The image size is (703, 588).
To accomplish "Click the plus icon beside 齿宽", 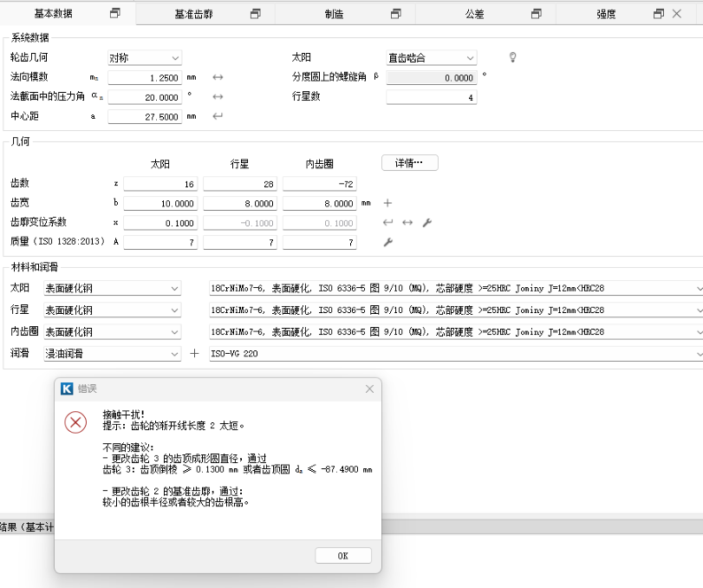I will 387,203.
